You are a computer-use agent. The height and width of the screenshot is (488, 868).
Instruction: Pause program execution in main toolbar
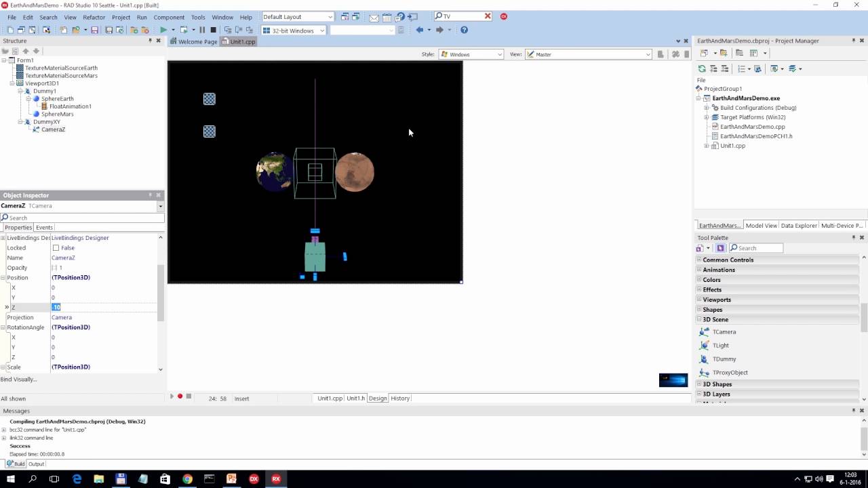pos(202,30)
